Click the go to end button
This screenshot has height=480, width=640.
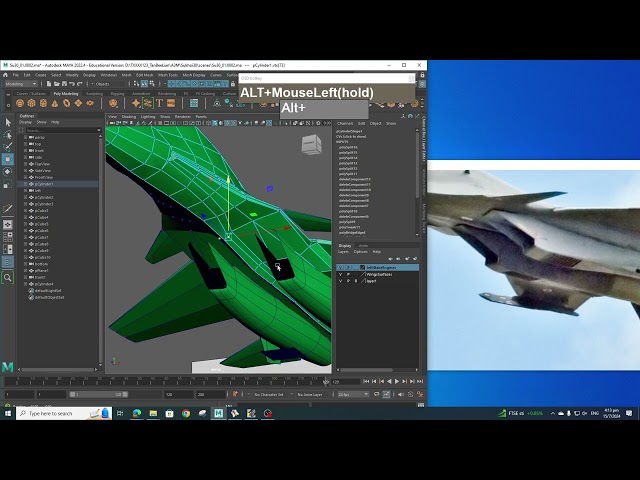[420, 381]
